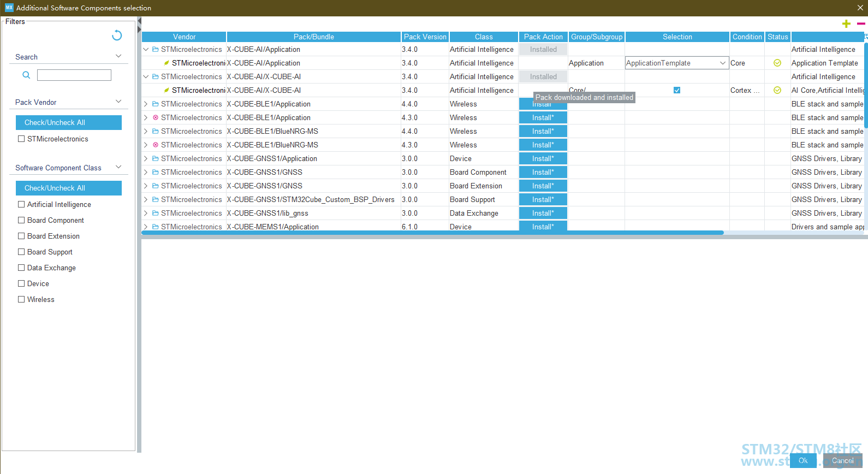Click the folder icon of X-CUBE-BLE1/BlueNRG-MS 4.4.0
This screenshot has height=474, width=868.
[x=156, y=131]
